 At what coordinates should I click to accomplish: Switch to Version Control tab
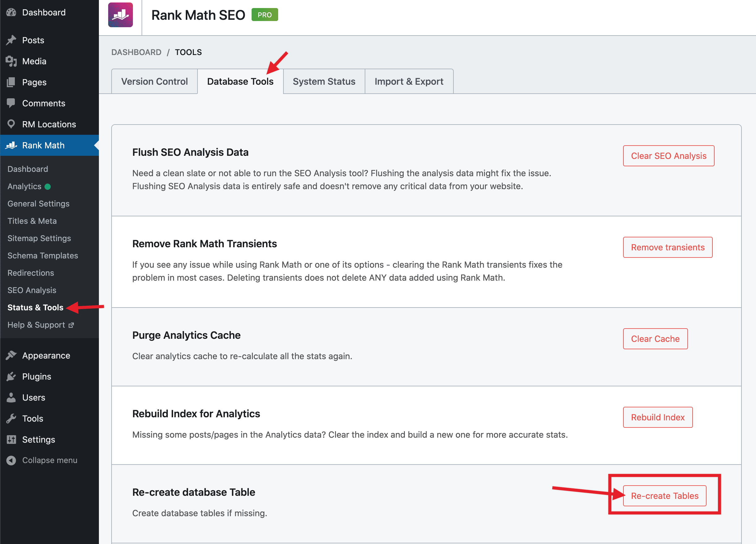tap(155, 81)
